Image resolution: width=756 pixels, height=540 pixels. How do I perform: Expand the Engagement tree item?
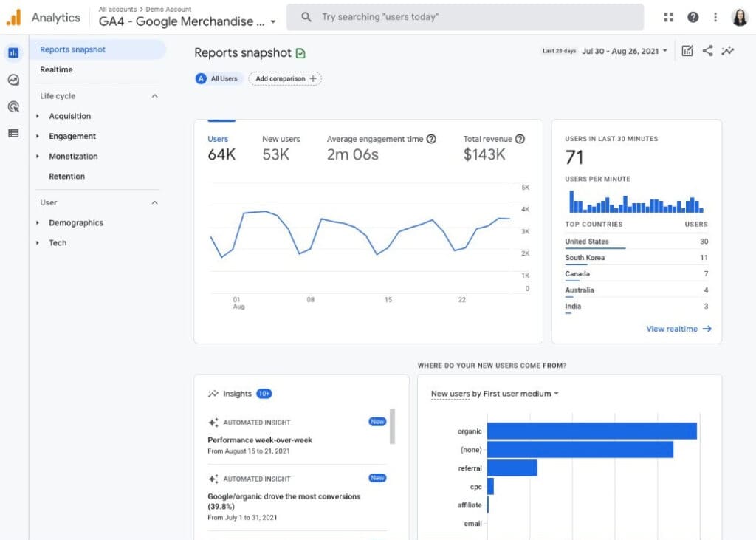coord(38,137)
